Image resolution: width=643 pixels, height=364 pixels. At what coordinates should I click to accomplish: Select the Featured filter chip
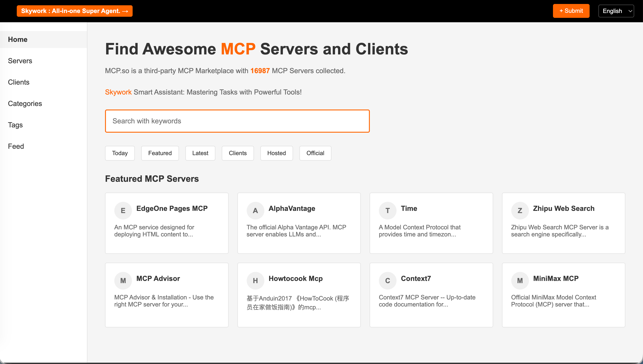pos(160,153)
